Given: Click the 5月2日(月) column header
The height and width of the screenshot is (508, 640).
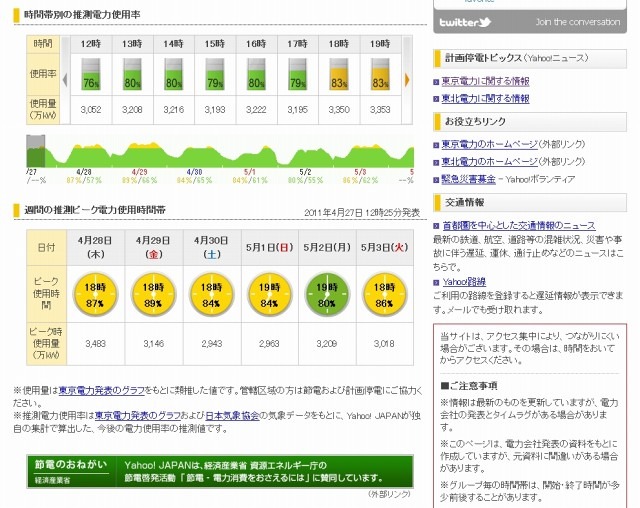Looking at the screenshot, I should coord(327,247).
